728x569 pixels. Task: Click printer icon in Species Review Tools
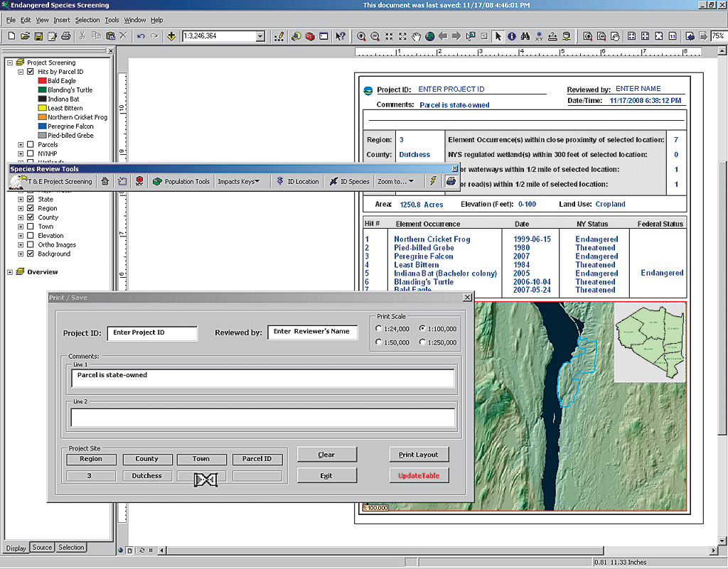click(x=451, y=181)
